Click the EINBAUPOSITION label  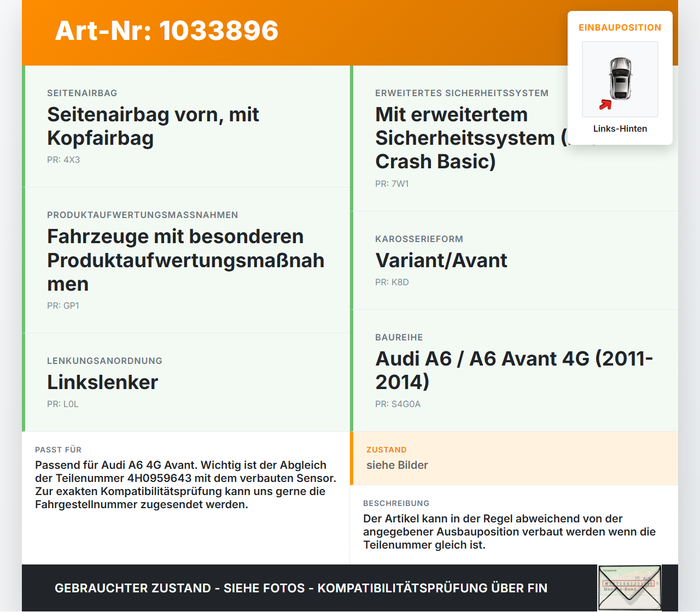(x=620, y=27)
